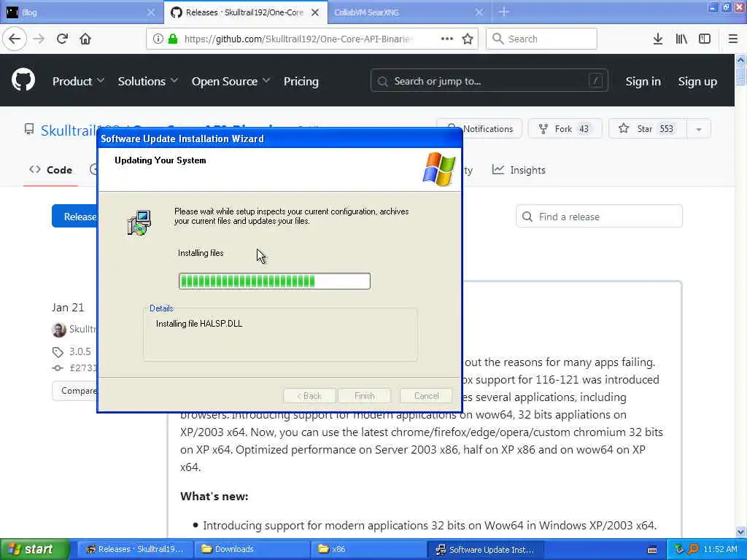Bookmark this page with the star icon
Image resolution: width=747 pixels, height=560 pixels.
point(468,39)
